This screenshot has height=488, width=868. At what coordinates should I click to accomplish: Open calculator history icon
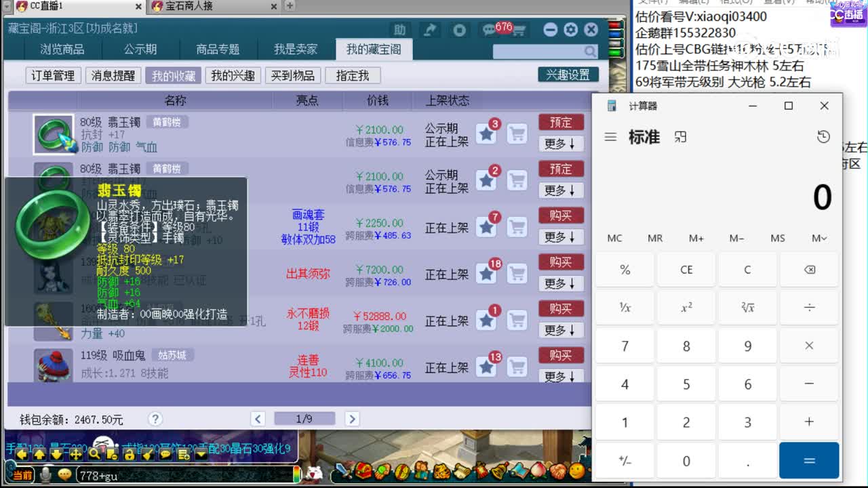point(823,137)
